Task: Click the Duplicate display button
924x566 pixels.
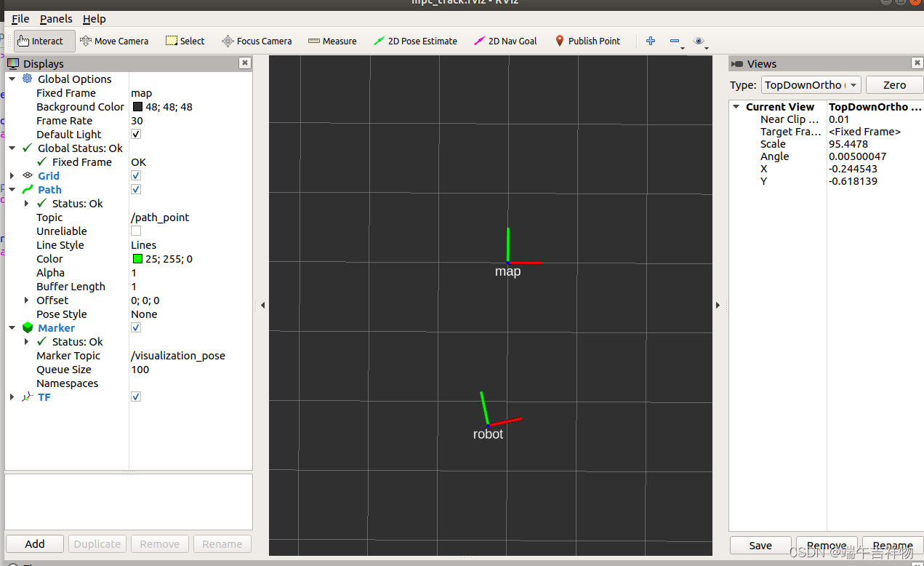Action: 97,543
